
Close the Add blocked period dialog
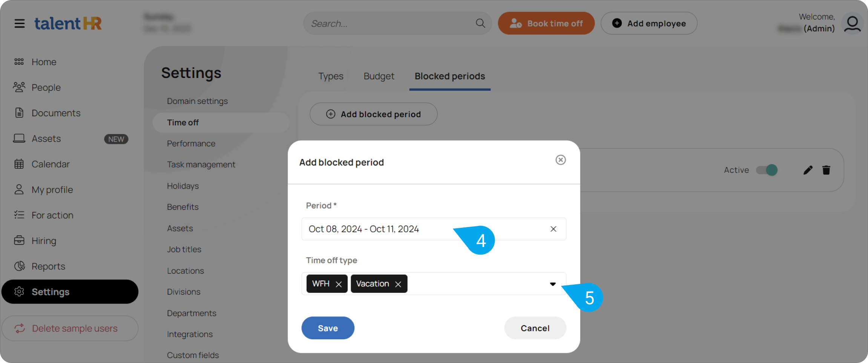(x=560, y=160)
